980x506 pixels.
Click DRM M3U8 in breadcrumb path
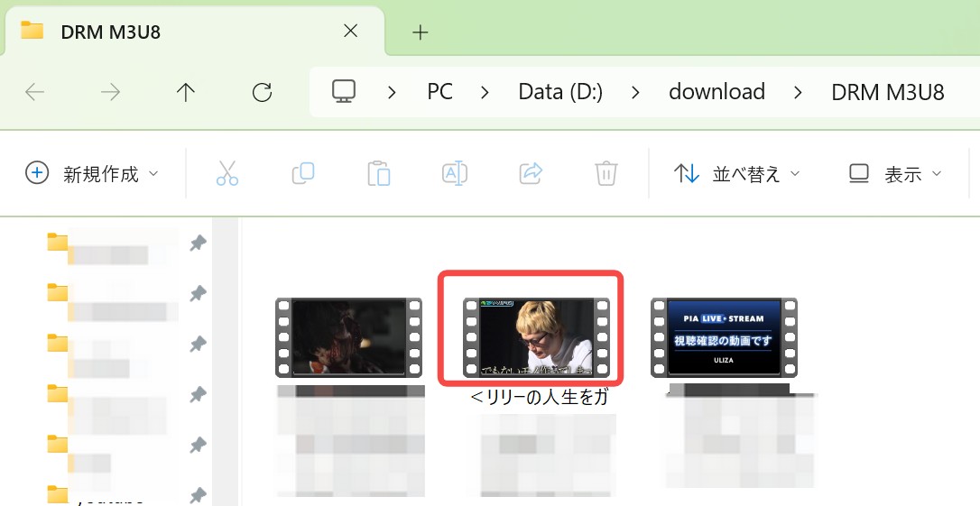[x=887, y=92]
